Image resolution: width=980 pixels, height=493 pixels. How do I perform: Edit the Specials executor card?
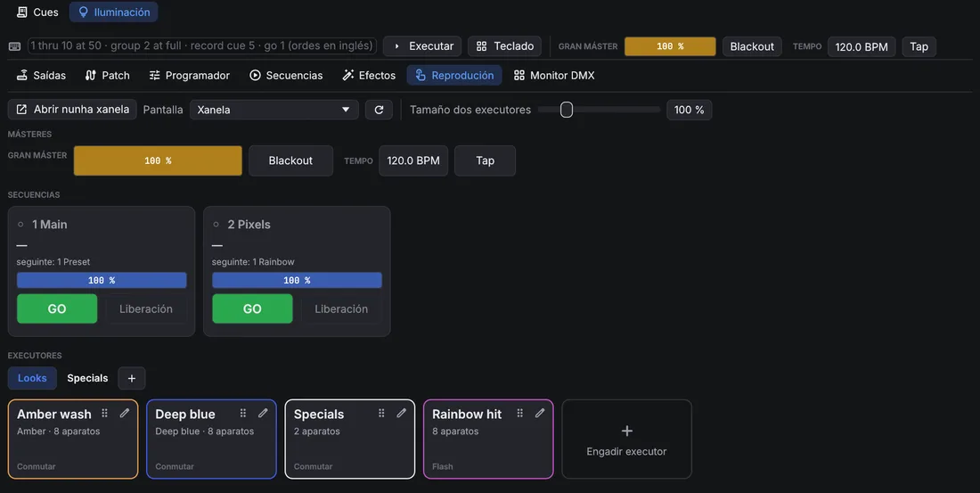click(401, 413)
